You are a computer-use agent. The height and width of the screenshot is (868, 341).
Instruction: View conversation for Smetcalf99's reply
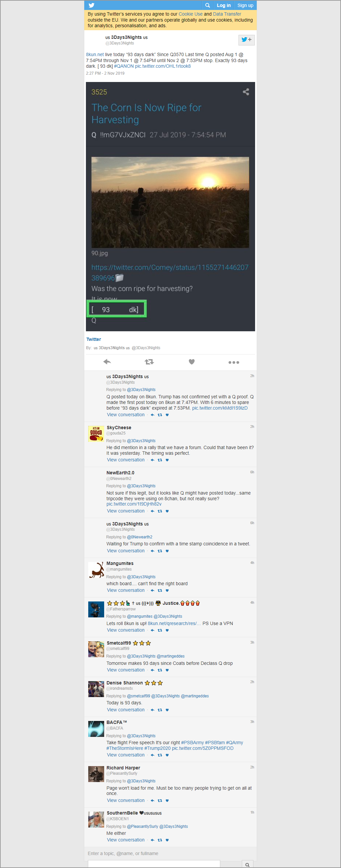point(126,670)
